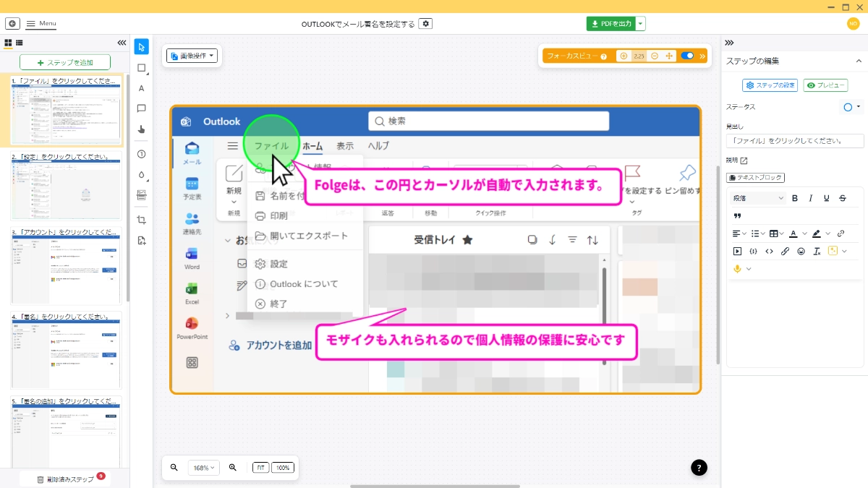Open the Menu at top left

tap(43, 24)
